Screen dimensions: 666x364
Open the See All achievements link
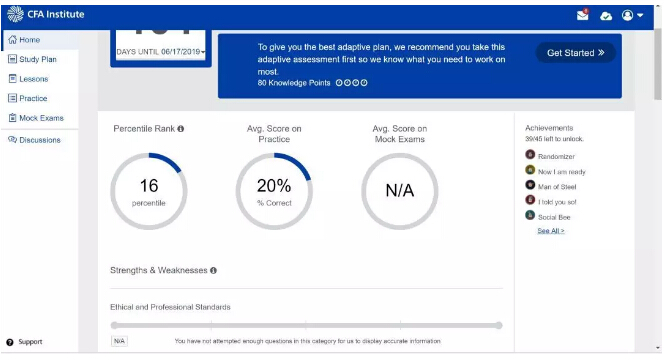coord(550,231)
